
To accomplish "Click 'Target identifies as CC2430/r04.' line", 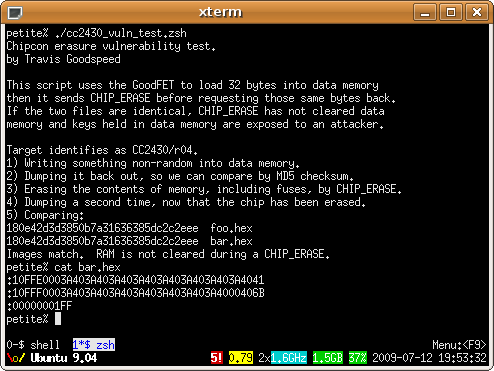I will coord(102,150).
